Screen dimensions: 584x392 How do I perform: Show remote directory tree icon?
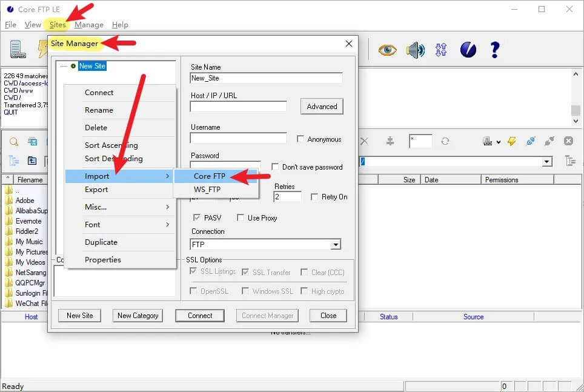click(570, 161)
